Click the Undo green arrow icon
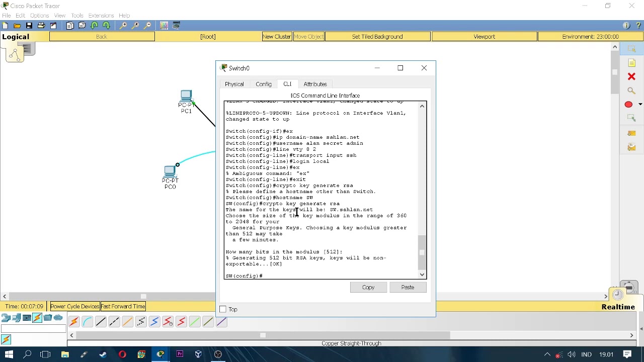Screen dimensions: 644x362 click(x=94, y=26)
